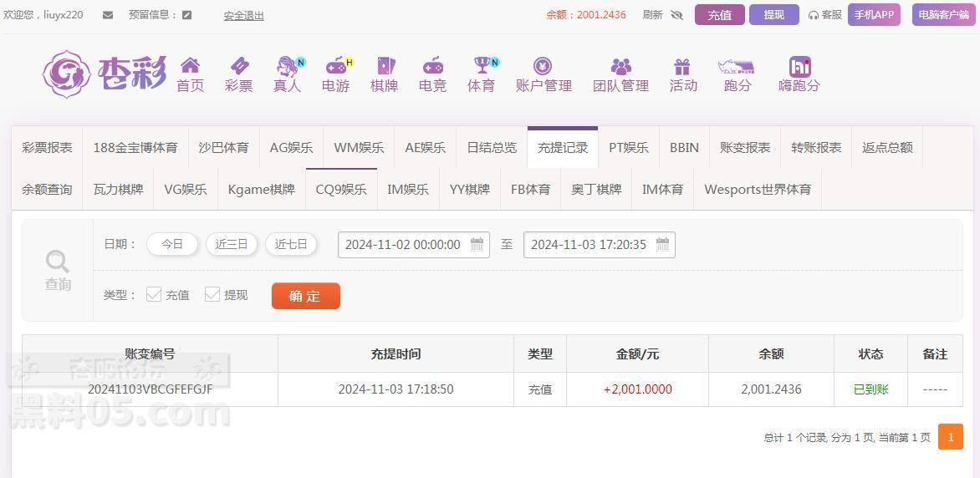Click the magnifier 查询 search icon
The width and height of the screenshot is (980, 478).
(x=58, y=262)
